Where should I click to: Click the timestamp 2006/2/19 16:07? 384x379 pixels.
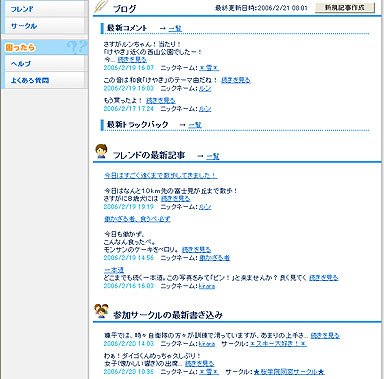tap(129, 68)
